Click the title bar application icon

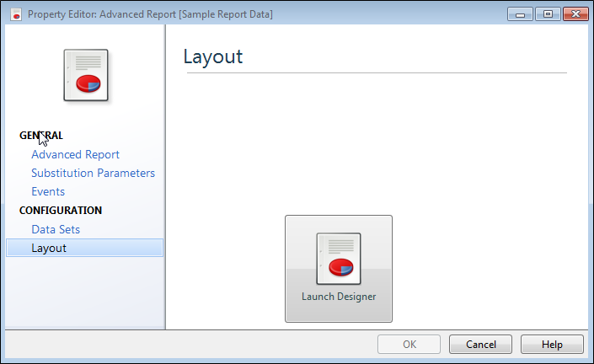pyautogui.click(x=15, y=14)
